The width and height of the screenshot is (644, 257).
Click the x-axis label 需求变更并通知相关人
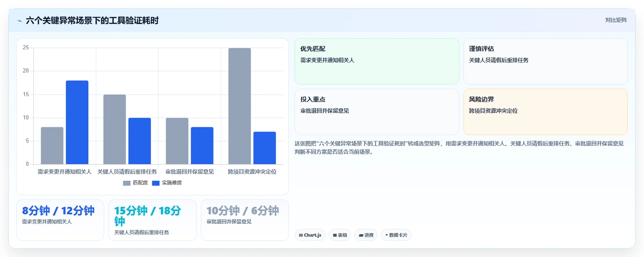coord(64,172)
